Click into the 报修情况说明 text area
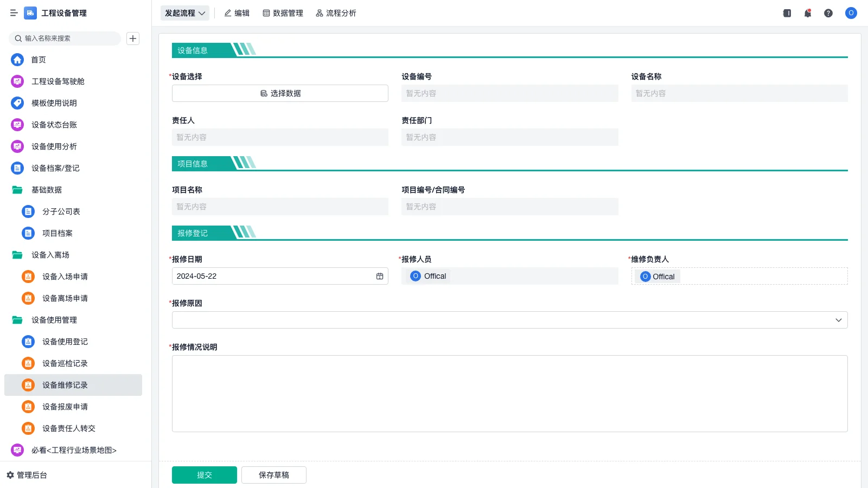This screenshot has height=488, width=868. [509, 394]
